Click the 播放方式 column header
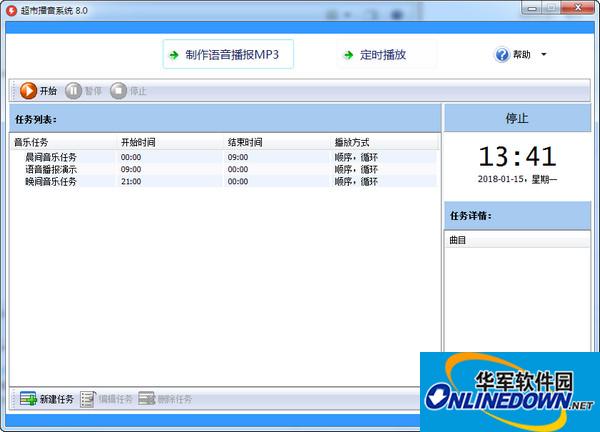600x432 pixels. point(385,142)
